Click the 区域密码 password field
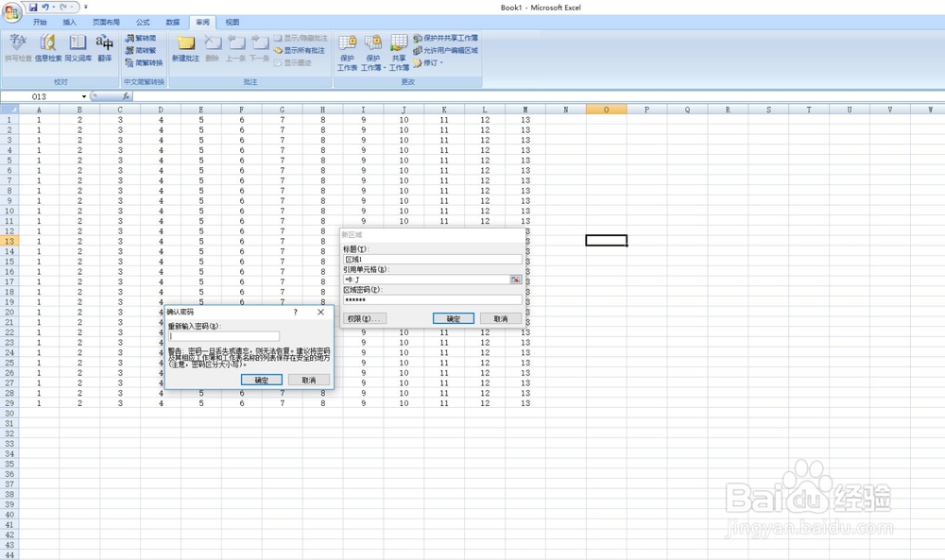The image size is (945, 560). pyautogui.click(x=432, y=300)
